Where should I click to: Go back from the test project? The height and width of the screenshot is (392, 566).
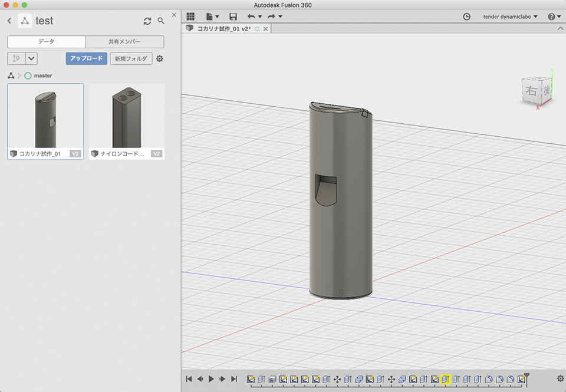click(9, 21)
